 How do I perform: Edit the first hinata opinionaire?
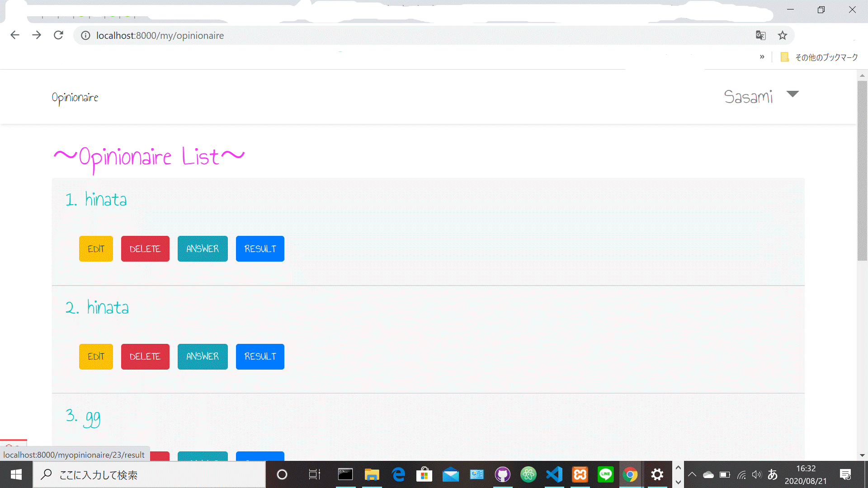(96, 249)
